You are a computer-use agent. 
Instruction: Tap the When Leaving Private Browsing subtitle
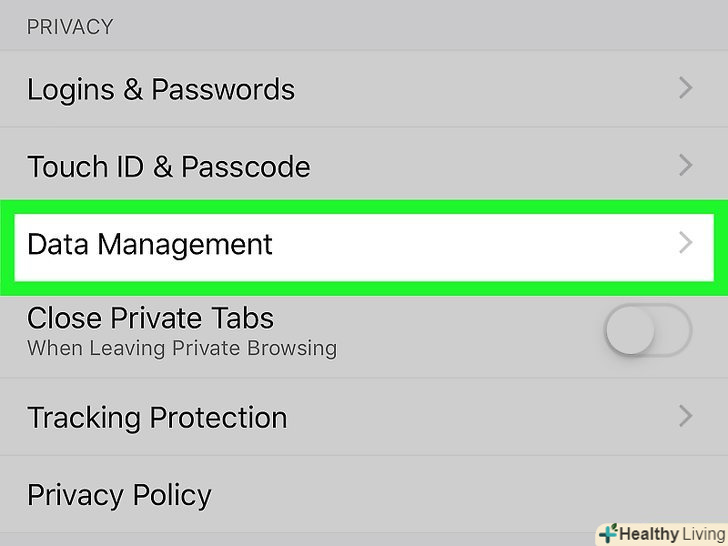(x=181, y=349)
